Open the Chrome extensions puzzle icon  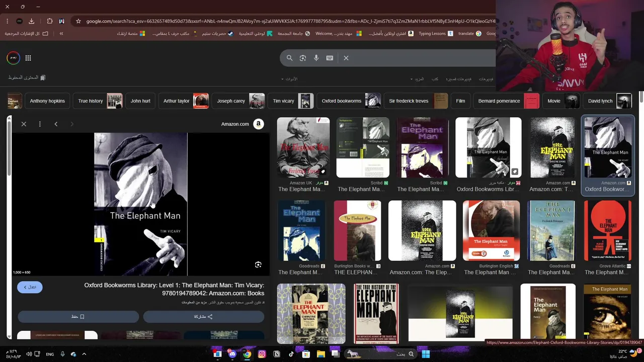pos(49,21)
